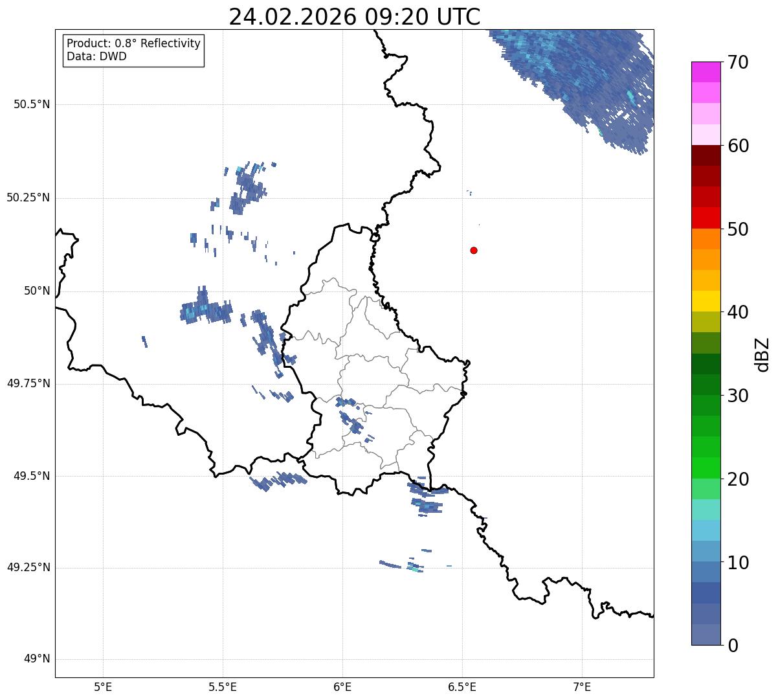The height and width of the screenshot is (700, 778).
Task: Click the title "24.02.2026 09:20 UTC"
Action: click(x=355, y=17)
